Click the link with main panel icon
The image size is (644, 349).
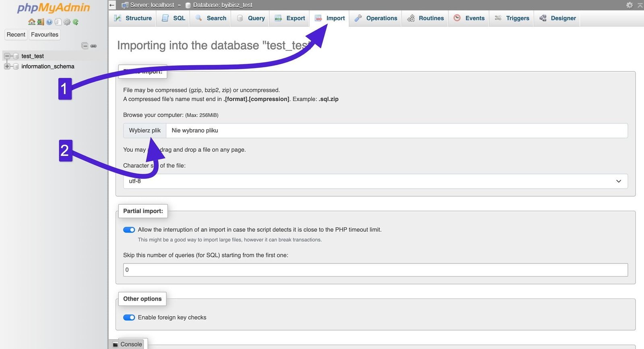93,46
